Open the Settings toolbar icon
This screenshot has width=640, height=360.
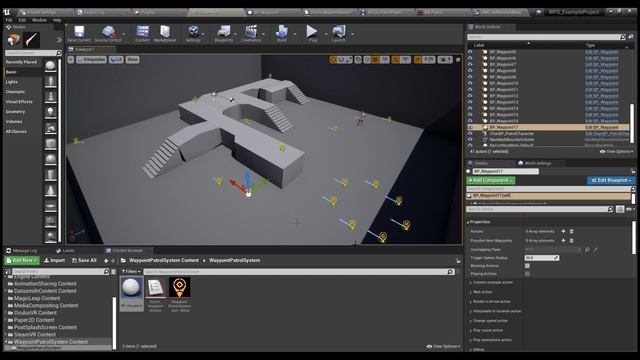(193, 33)
